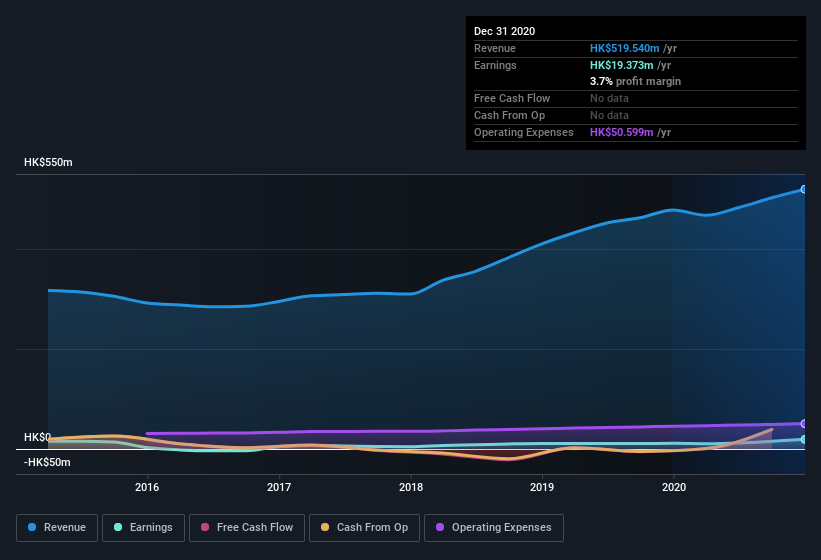821x560 pixels.
Task: Click the Operating Expenses tooltip row label
Action: point(524,132)
